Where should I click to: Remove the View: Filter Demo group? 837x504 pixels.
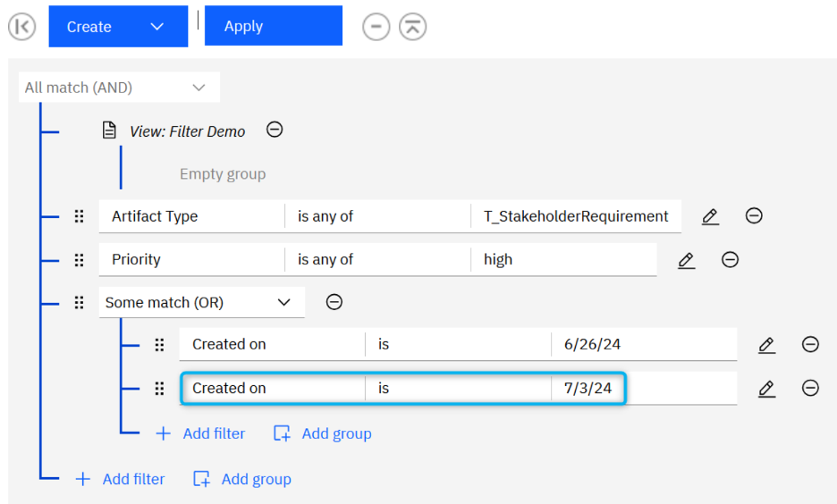coord(275,129)
